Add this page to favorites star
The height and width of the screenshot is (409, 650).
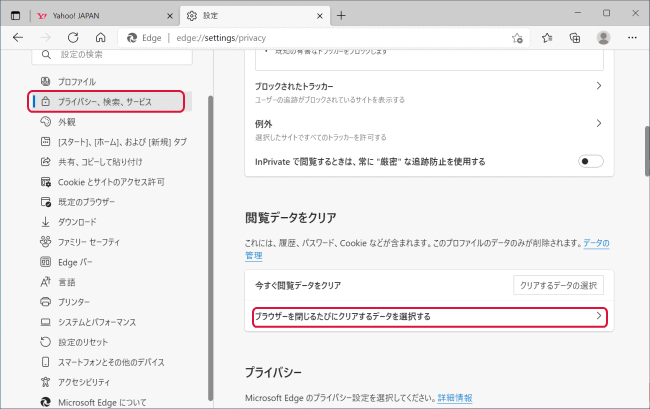pyautogui.click(x=517, y=38)
